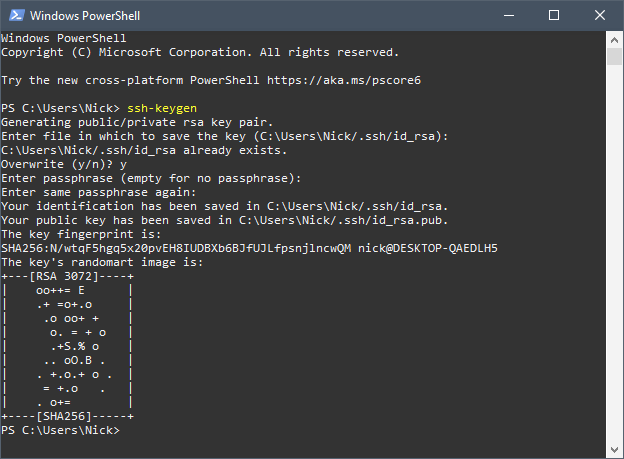Image resolution: width=624 pixels, height=459 pixels.
Task: Click the empty scrollbar track below the thumb
Action: pyautogui.click(x=614, y=253)
